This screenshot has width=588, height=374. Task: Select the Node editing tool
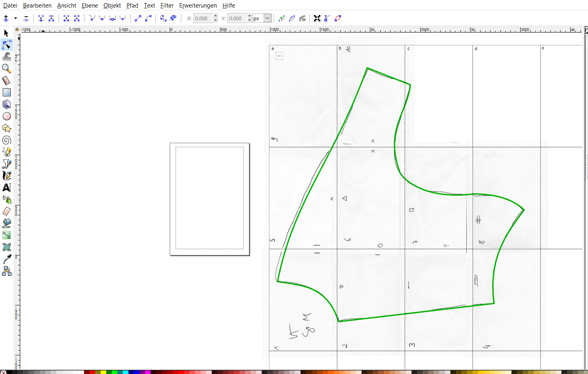7,45
